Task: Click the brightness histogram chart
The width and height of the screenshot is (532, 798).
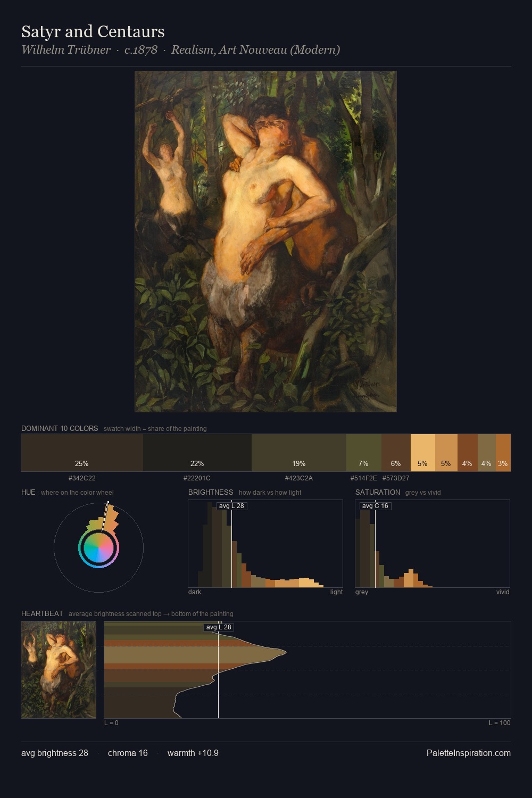Action: pos(265,544)
